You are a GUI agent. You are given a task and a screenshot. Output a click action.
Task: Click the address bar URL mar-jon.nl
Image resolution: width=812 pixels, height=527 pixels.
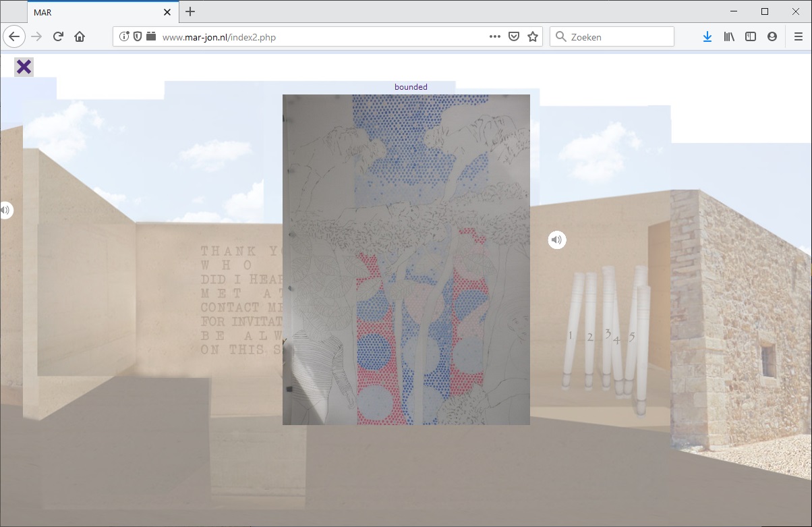click(x=219, y=37)
